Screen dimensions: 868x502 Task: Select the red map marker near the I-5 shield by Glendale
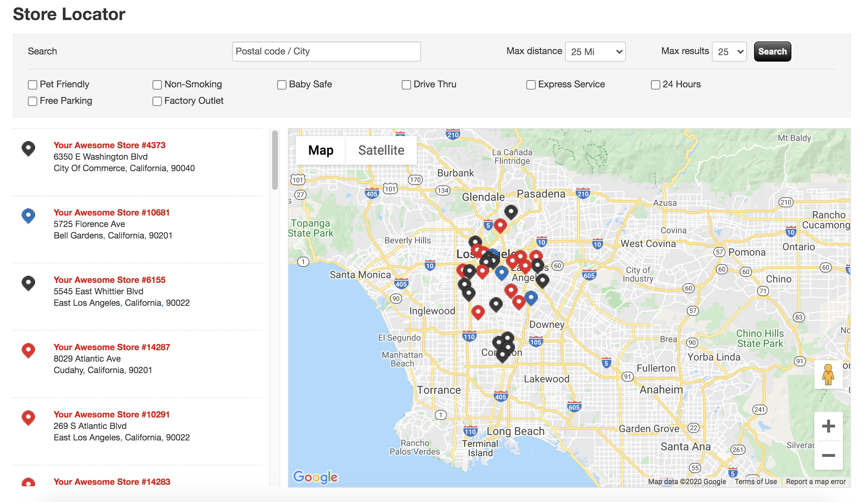coord(500,226)
